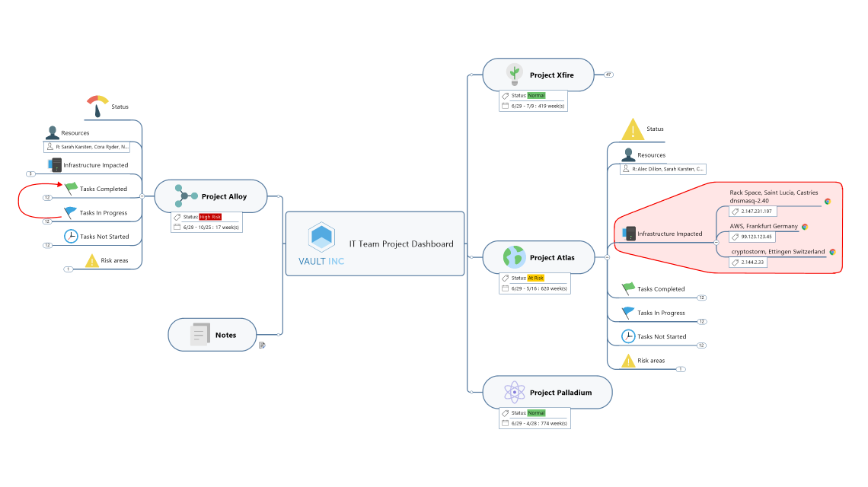Expand the 47 subtopics badge on Project Xfire
This screenshot has width=868, height=487.
pos(608,75)
